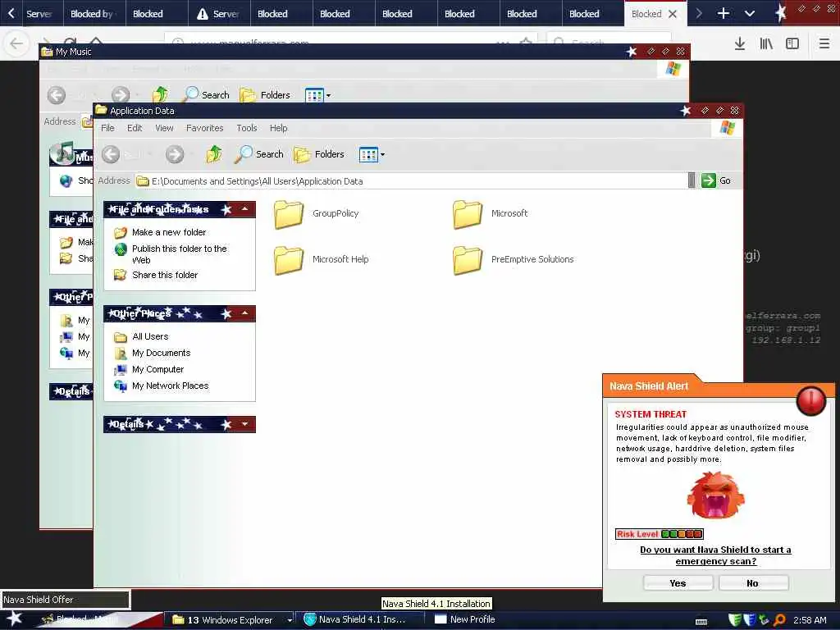This screenshot has width=840, height=630.
Task: Click Make a new folder
Action: coord(169,232)
